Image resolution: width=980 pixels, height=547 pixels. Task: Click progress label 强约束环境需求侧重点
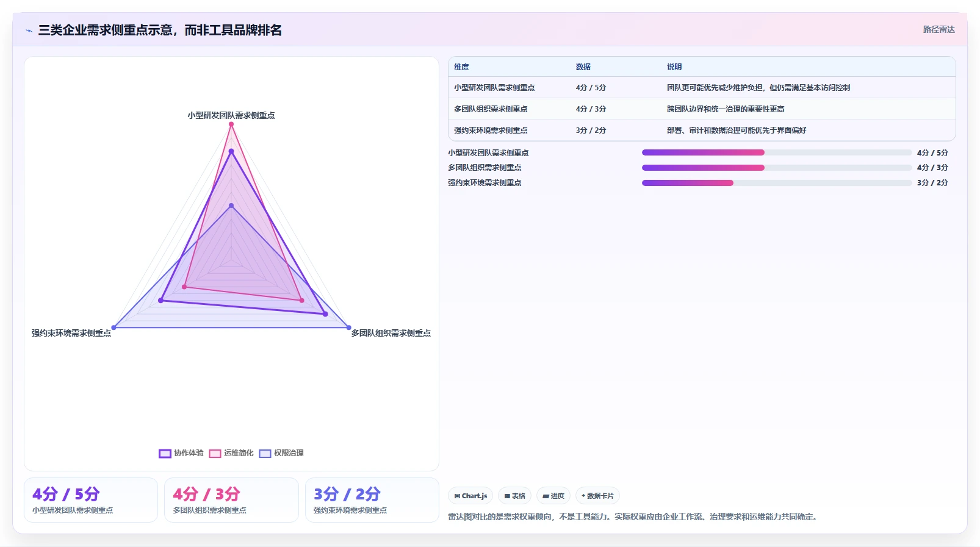click(485, 183)
